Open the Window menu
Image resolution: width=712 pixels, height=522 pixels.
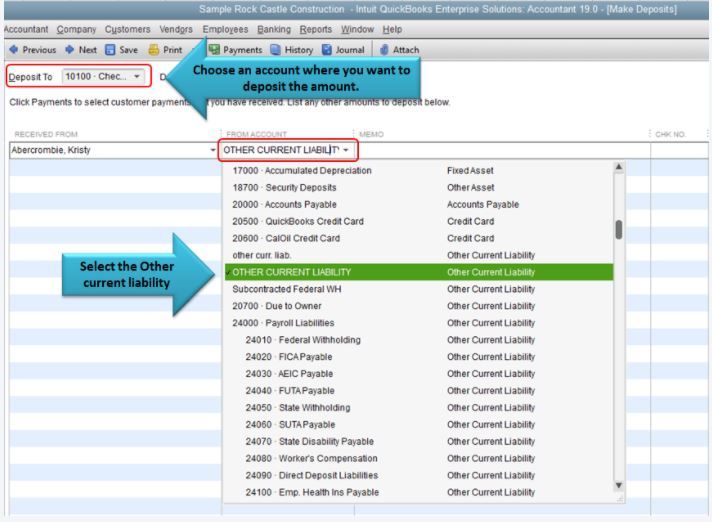357,30
